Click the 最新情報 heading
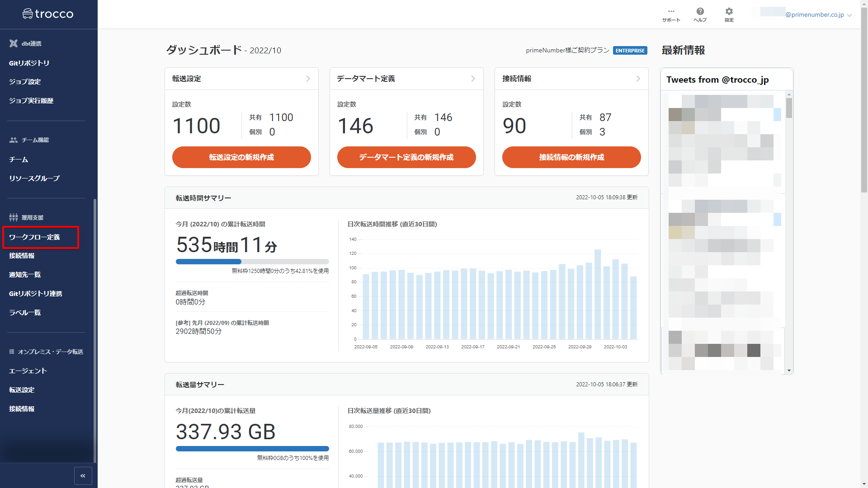This screenshot has height=488, width=868. [x=683, y=50]
